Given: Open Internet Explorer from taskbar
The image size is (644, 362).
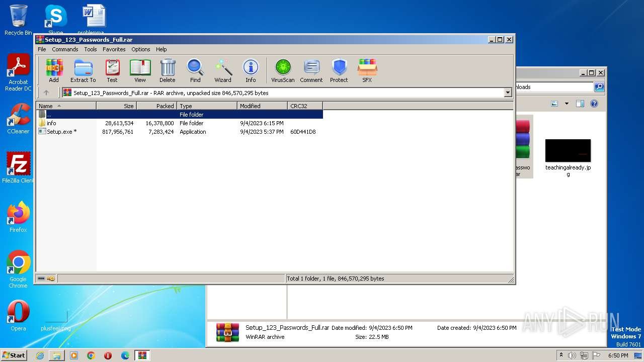Looking at the screenshot, I should (x=40, y=355).
